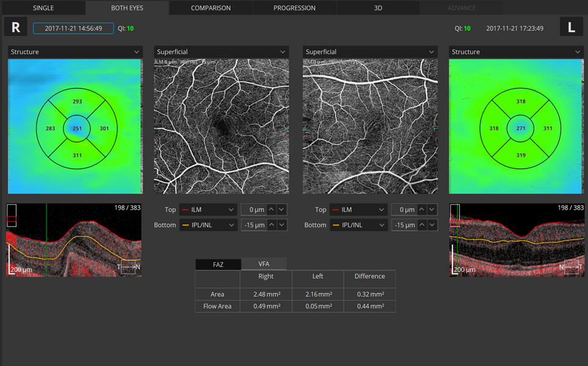Open left eye Top ILM boundary dropdown
The width and height of the screenshot is (588, 366).
click(358, 209)
